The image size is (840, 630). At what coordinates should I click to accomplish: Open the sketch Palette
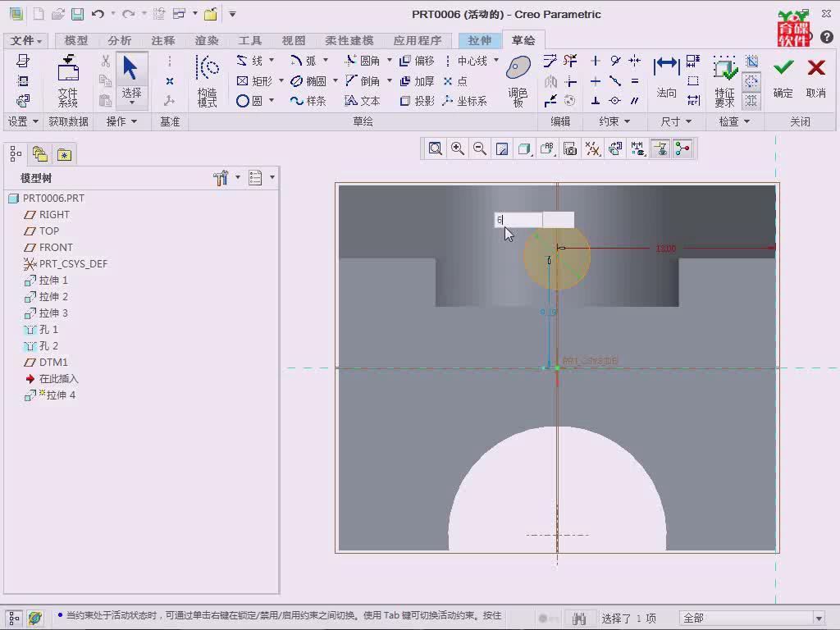(x=518, y=80)
